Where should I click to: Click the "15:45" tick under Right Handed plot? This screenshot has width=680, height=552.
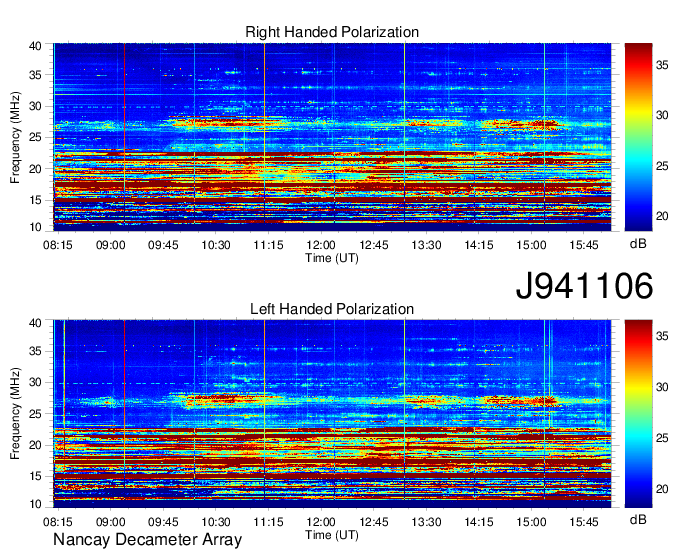click(584, 245)
